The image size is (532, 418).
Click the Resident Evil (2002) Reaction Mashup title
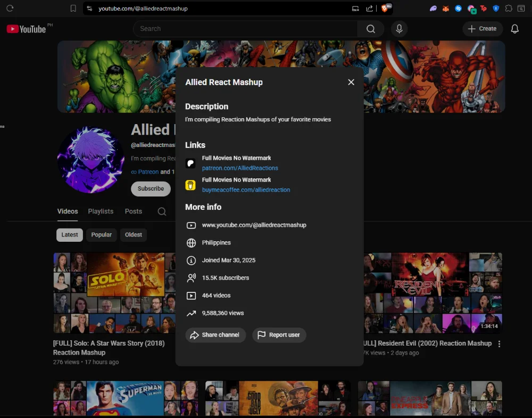428,343
